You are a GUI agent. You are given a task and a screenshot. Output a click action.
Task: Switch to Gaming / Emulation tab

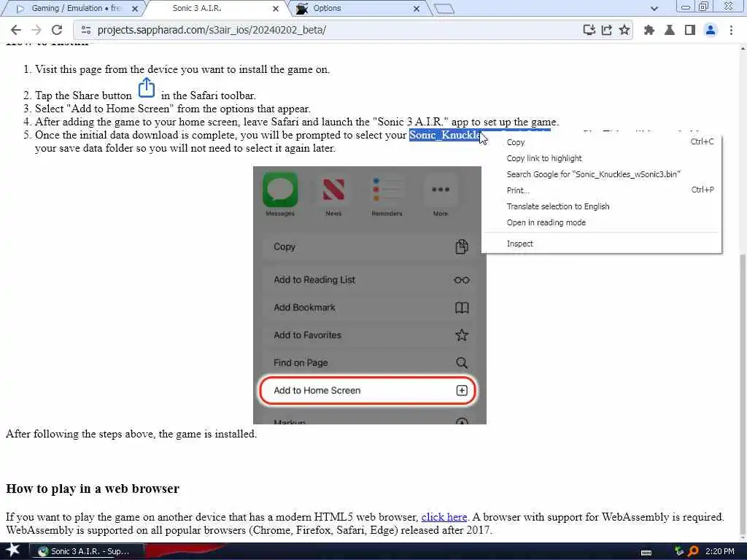point(76,8)
